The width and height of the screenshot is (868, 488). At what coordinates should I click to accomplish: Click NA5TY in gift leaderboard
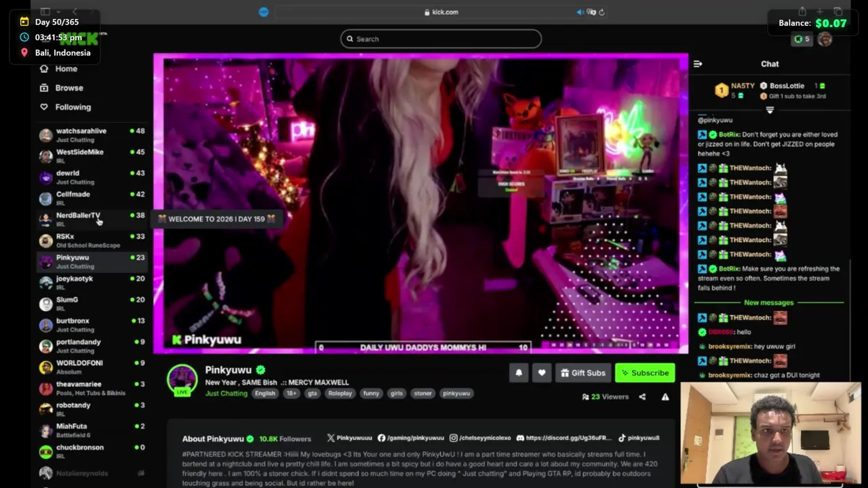click(x=743, y=86)
